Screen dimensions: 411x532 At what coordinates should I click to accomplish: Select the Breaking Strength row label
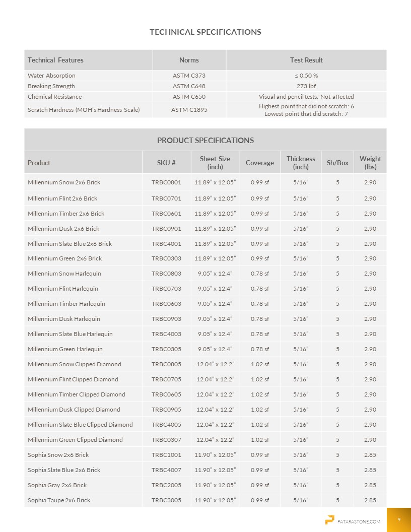(51, 86)
